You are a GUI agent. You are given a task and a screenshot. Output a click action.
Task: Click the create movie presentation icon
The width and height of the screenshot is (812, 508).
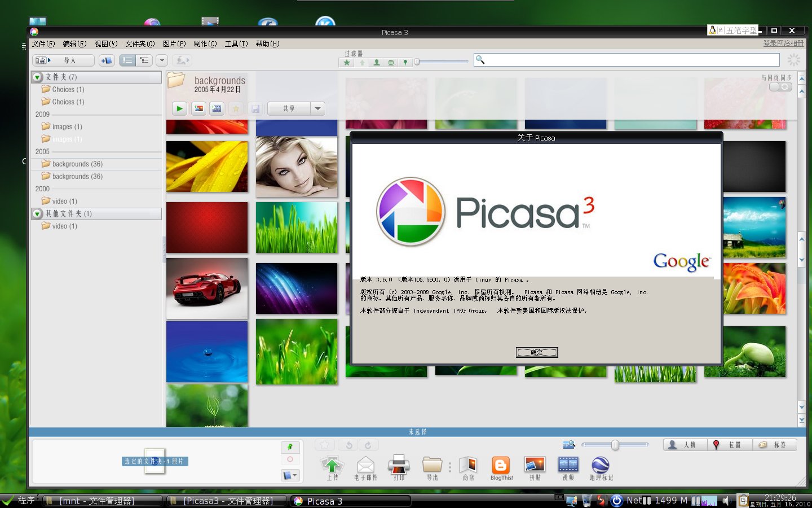coord(217,108)
